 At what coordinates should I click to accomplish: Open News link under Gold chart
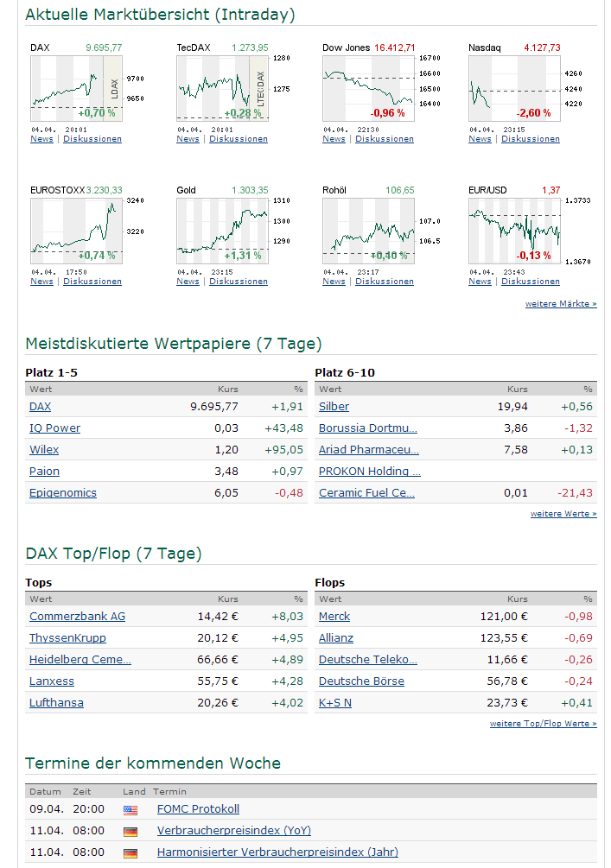tap(188, 282)
